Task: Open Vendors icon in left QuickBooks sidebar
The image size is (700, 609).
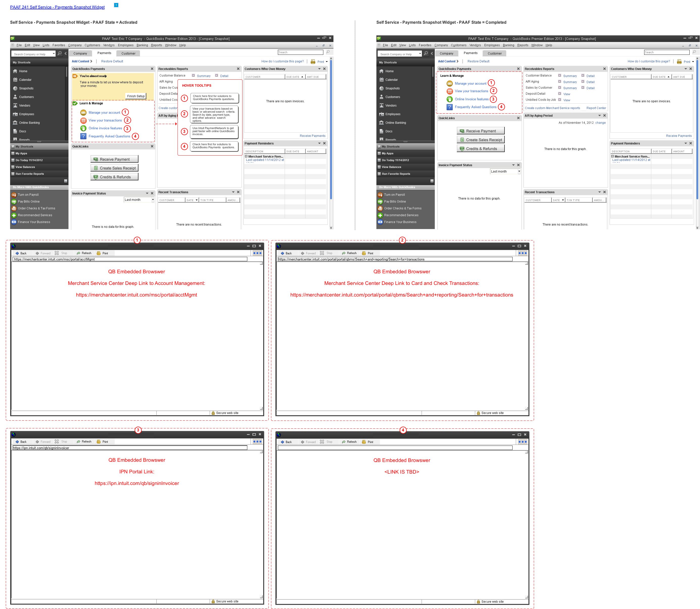Action: pos(15,105)
